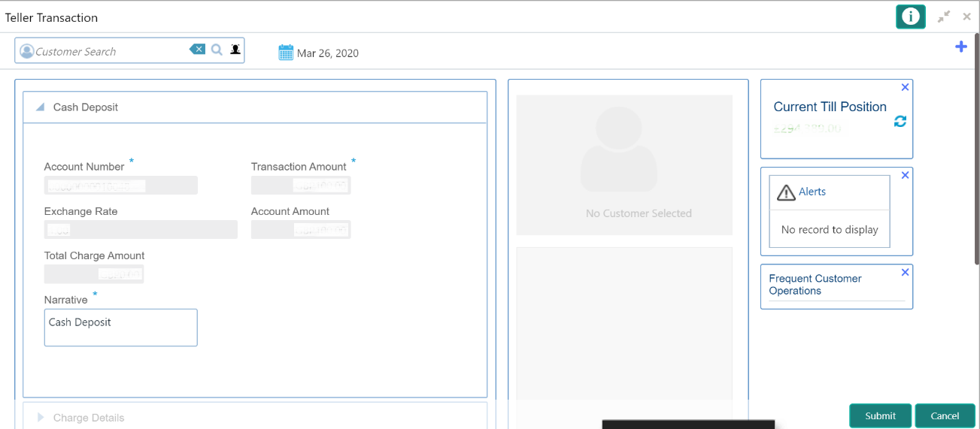Click the blue plus icon

click(960, 47)
